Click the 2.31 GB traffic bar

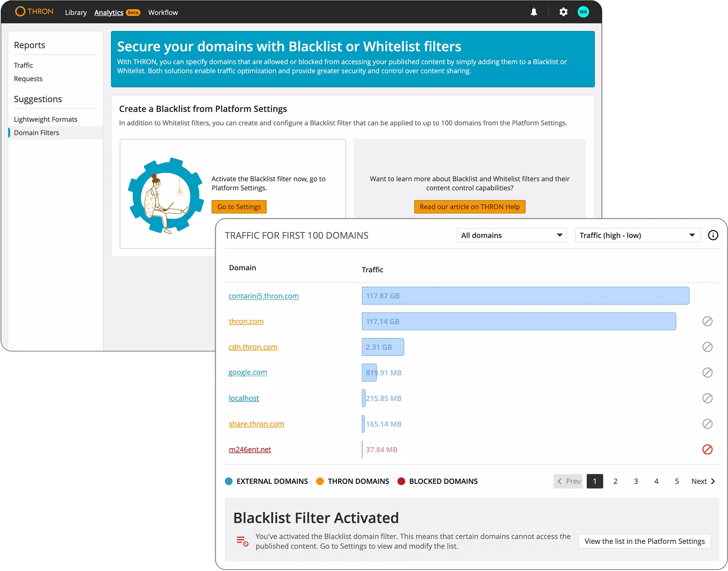click(x=383, y=347)
